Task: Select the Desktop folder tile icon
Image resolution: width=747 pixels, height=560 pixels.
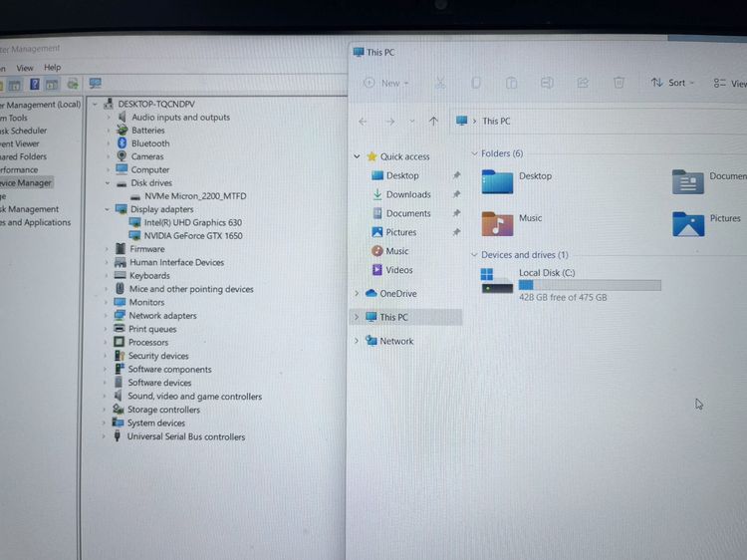Action: pyautogui.click(x=497, y=181)
